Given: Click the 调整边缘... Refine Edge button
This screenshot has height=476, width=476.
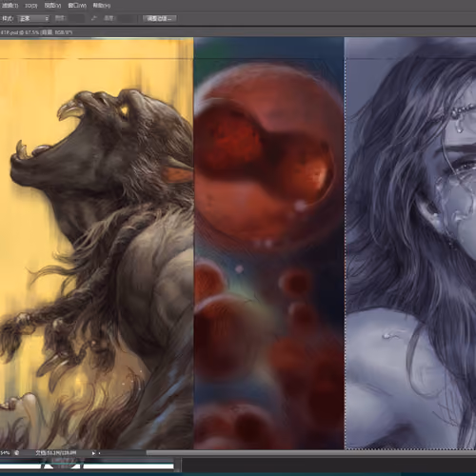Looking at the screenshot, I should [159, 18].
